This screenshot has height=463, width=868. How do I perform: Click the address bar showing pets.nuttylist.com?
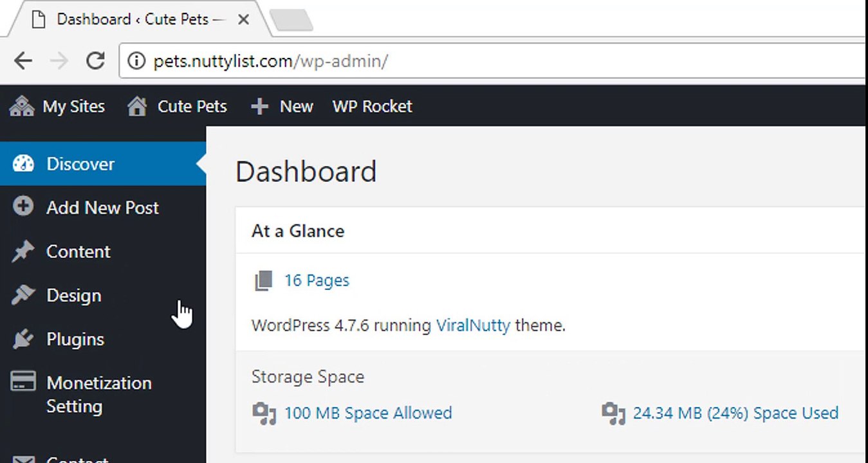[492, 61]
